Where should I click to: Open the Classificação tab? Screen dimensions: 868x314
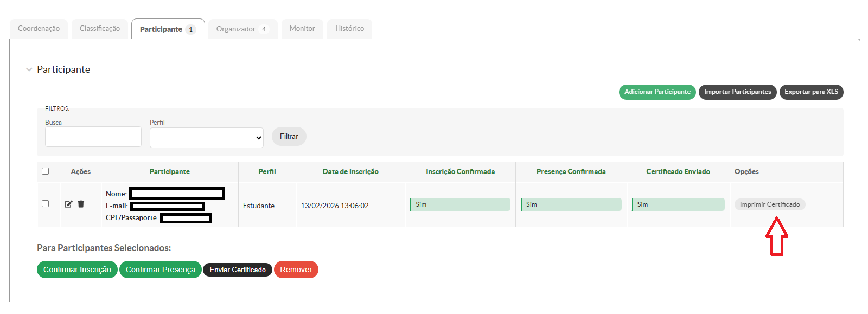pos(100,29)
